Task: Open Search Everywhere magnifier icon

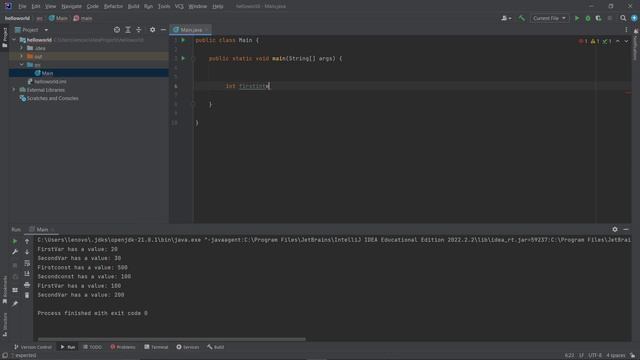Action: [623, 18]
